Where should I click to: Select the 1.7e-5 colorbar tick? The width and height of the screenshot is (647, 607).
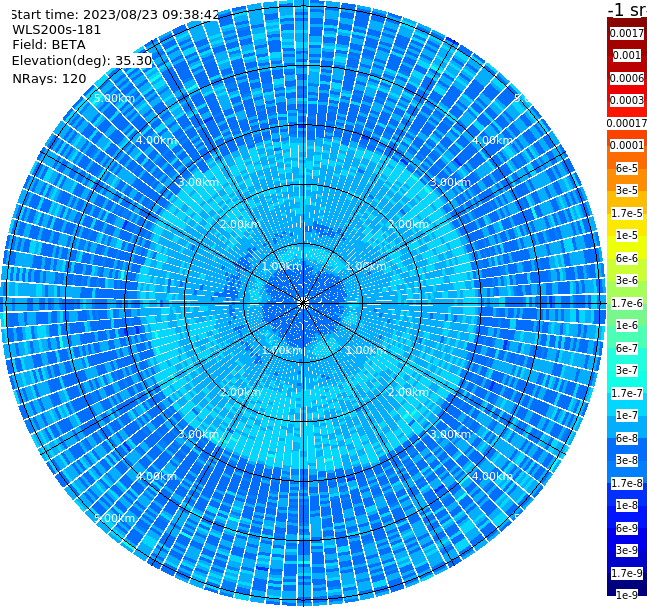(x=627, y=213)
